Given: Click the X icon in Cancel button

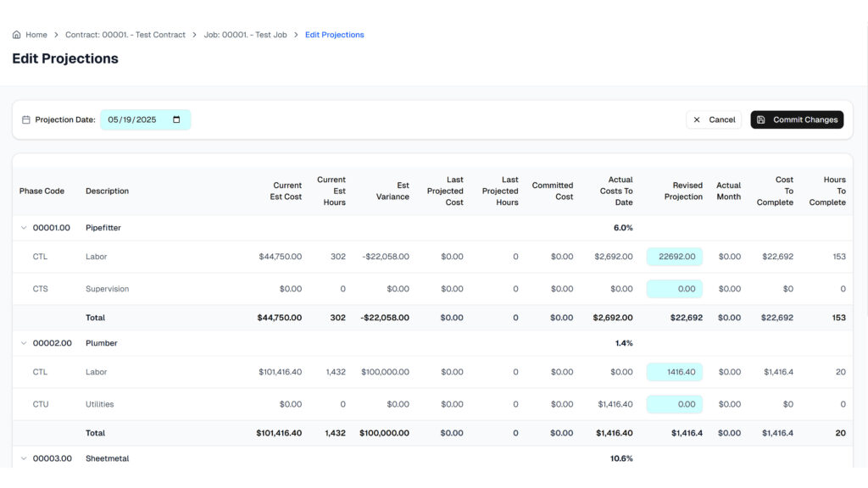Looking at the screenshot, I should tap(697, 120).
